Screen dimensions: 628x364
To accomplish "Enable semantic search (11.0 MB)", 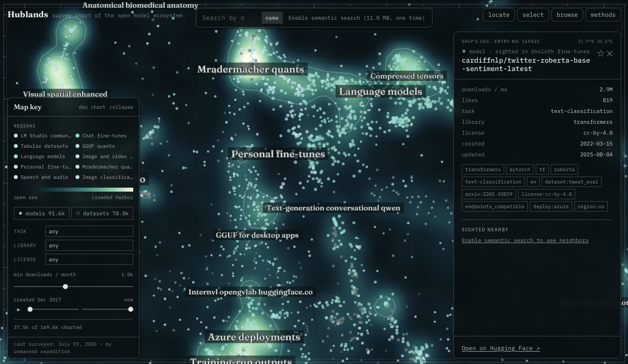I will tap(356, 18).
